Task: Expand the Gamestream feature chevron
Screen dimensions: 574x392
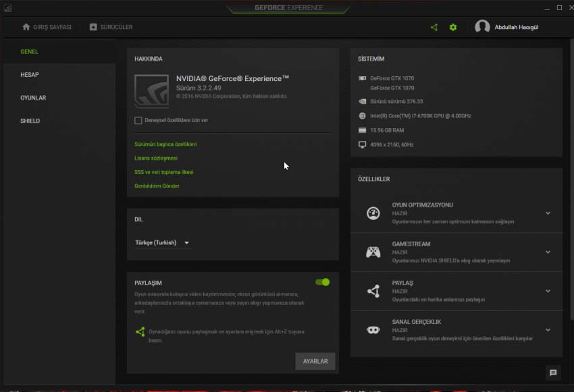Action: click(x=548, y=252)
